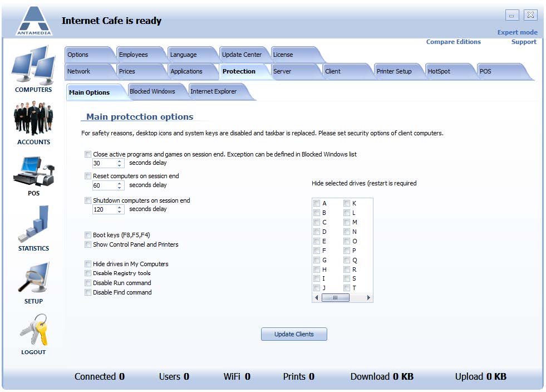Check Disable Registry tools

(x=88, y=273)
